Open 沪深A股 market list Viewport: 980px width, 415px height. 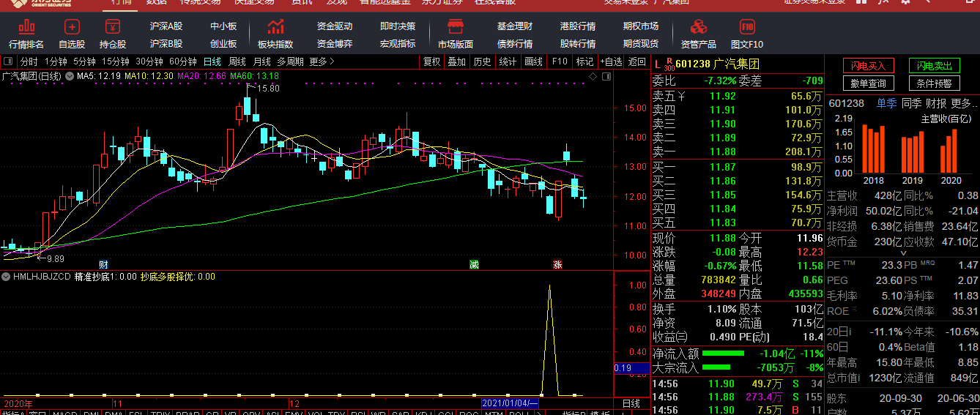coord(166,26)
